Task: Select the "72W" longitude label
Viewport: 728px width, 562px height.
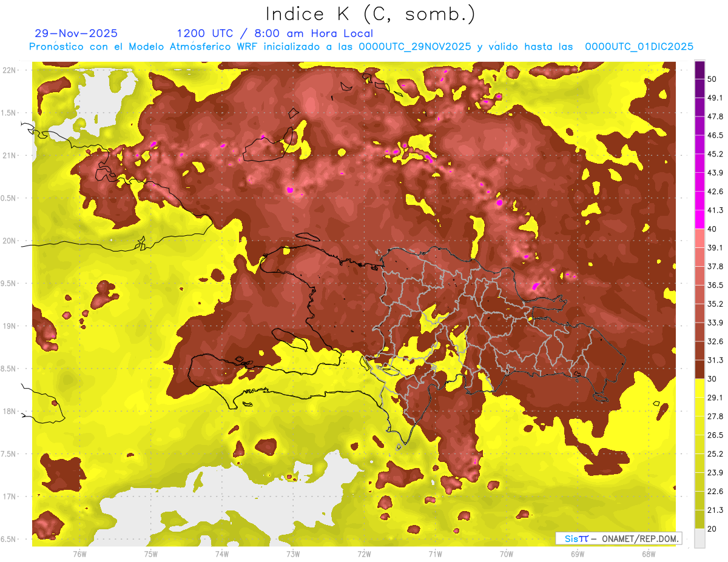Action: (x=365, y=554)
